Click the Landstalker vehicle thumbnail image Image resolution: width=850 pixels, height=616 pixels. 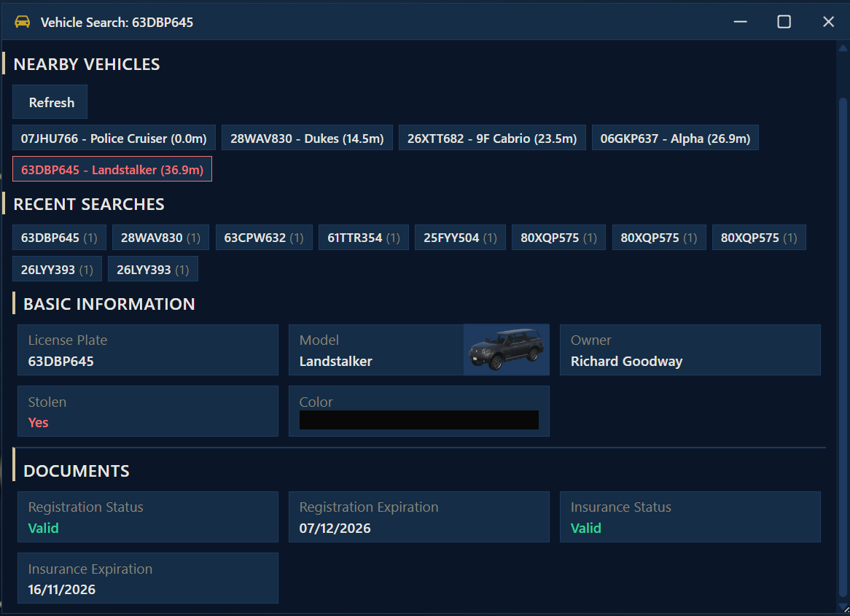click(506, 350)
